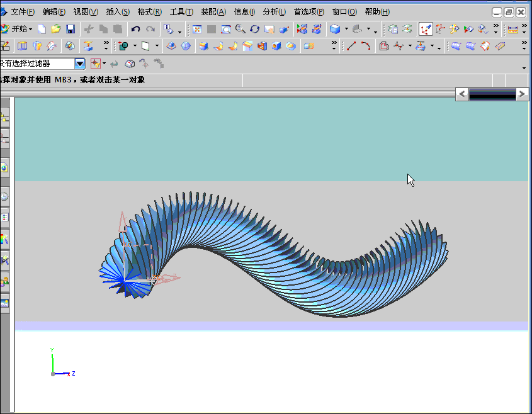This screenshot has height=414, width=532.
Task: Select the Zoom magnifier tool
Action: coord(241,29)
